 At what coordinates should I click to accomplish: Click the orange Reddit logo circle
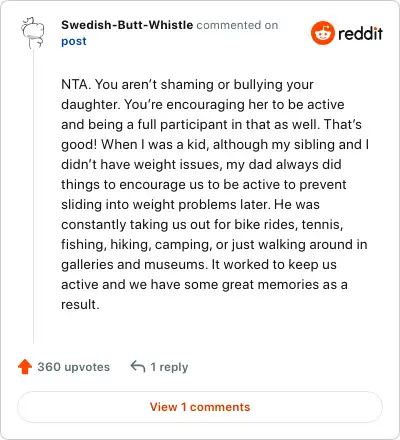(322, 33)
